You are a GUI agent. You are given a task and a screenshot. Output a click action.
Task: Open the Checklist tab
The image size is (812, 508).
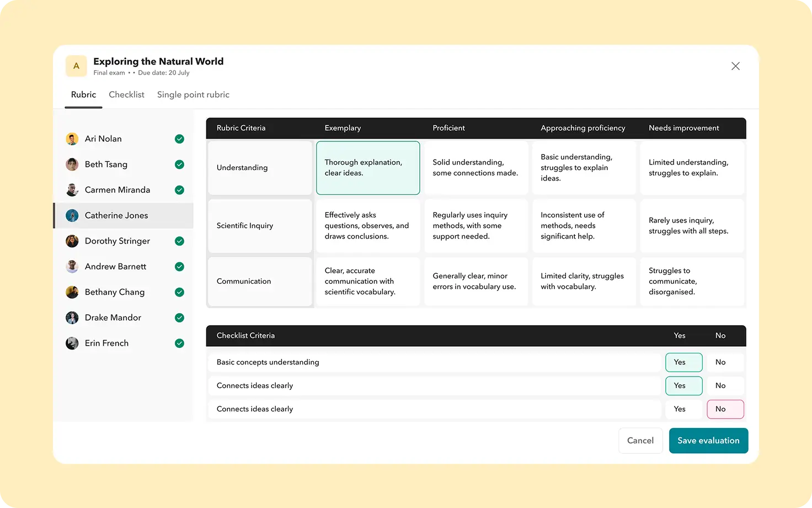pos(126,95)
